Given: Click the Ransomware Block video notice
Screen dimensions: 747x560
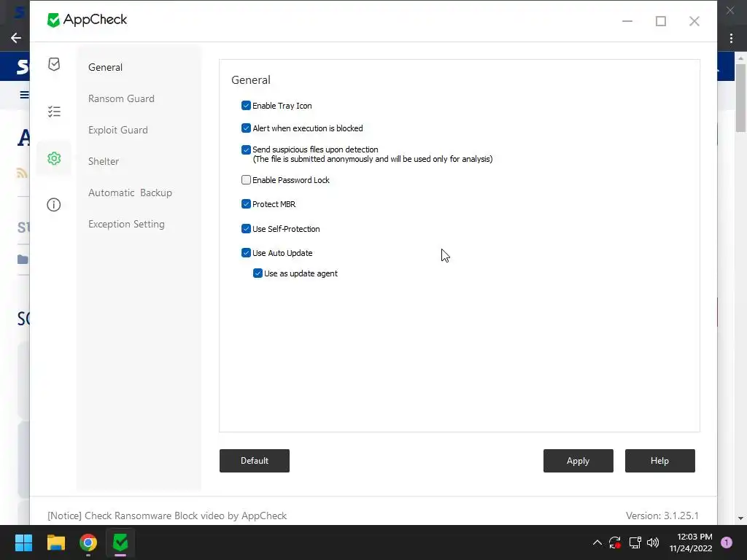Looking at the screenshot, I should (x=167, y=516).
